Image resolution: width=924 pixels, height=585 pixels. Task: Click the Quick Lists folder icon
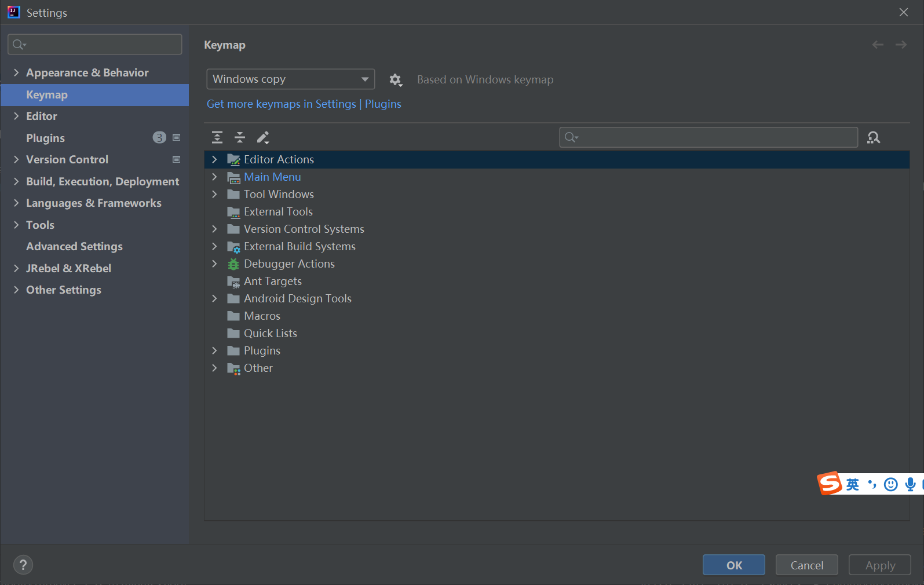click(x=233, y=333)
